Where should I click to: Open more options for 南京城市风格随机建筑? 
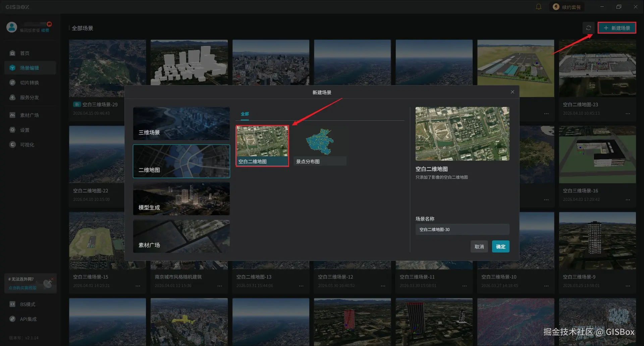coord(220,286)
